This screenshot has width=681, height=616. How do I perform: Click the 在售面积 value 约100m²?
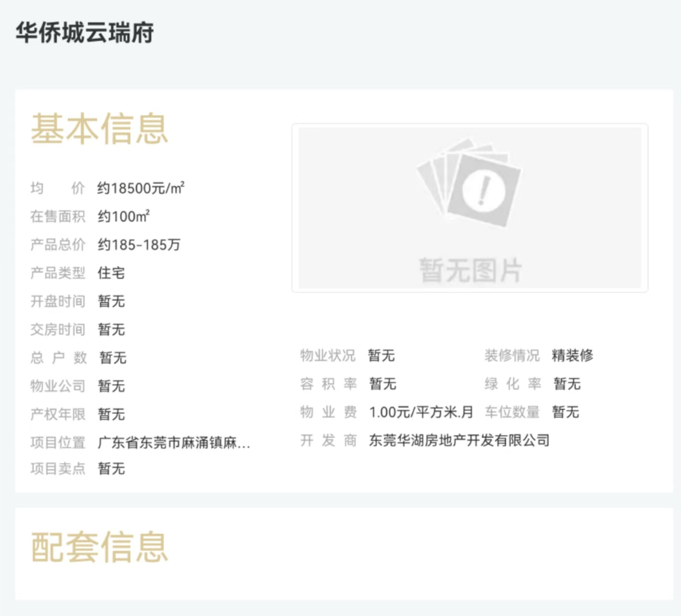(124, 216)
